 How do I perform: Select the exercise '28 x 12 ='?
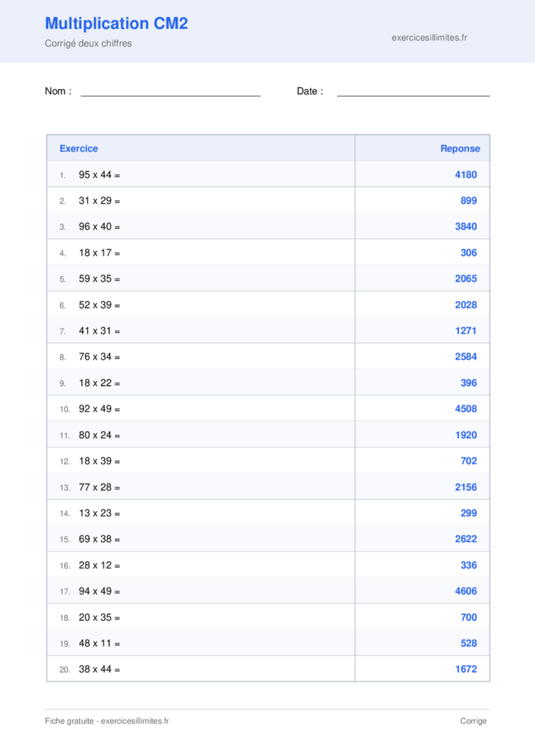[x=99, y=565]
